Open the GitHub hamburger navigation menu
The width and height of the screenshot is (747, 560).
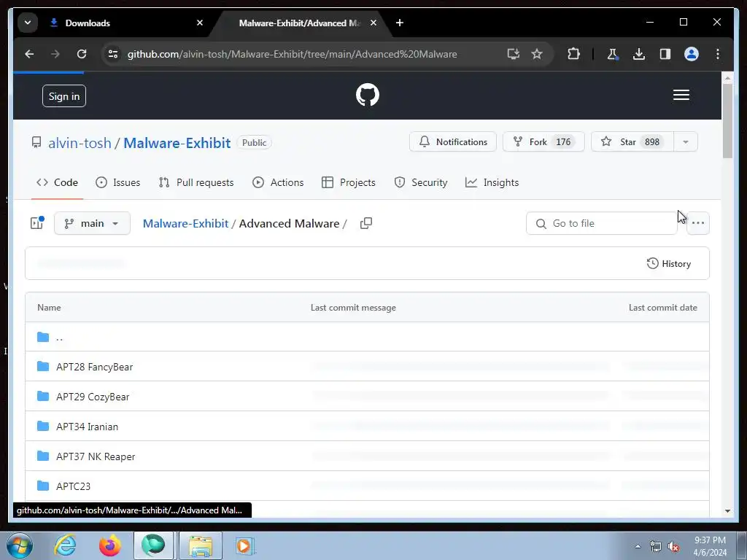681,96
